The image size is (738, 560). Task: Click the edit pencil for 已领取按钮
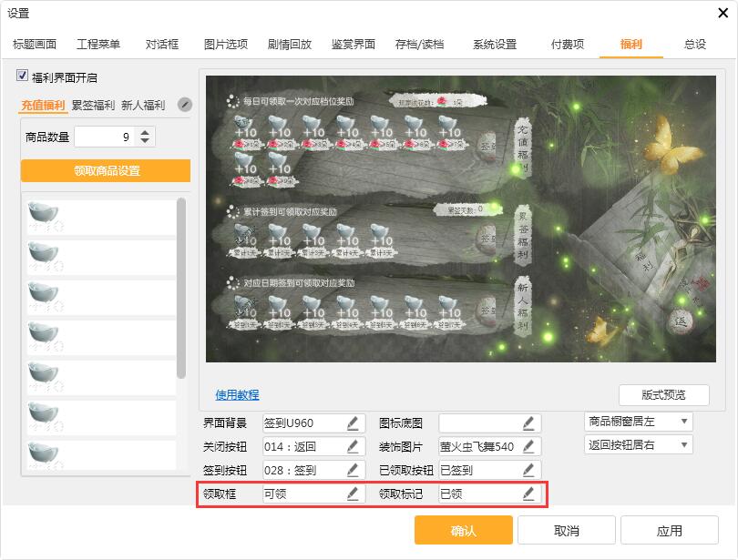click(x=528, y=470)
